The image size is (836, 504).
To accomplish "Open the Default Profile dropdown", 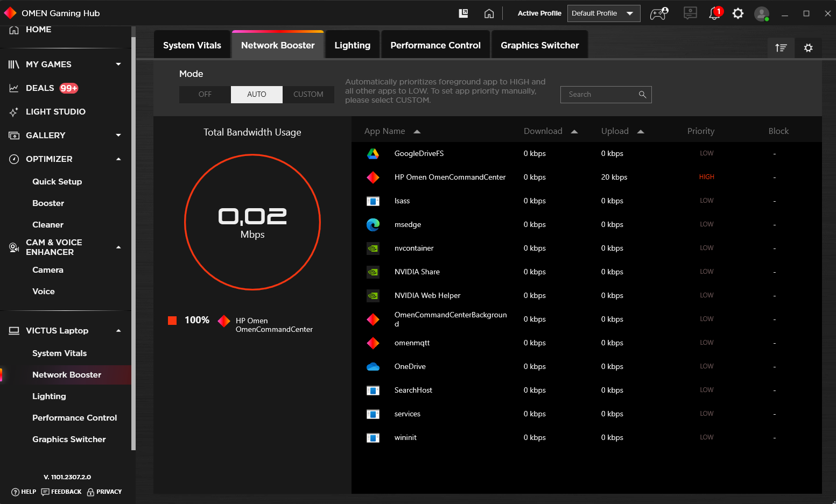I will coord(603,13).
